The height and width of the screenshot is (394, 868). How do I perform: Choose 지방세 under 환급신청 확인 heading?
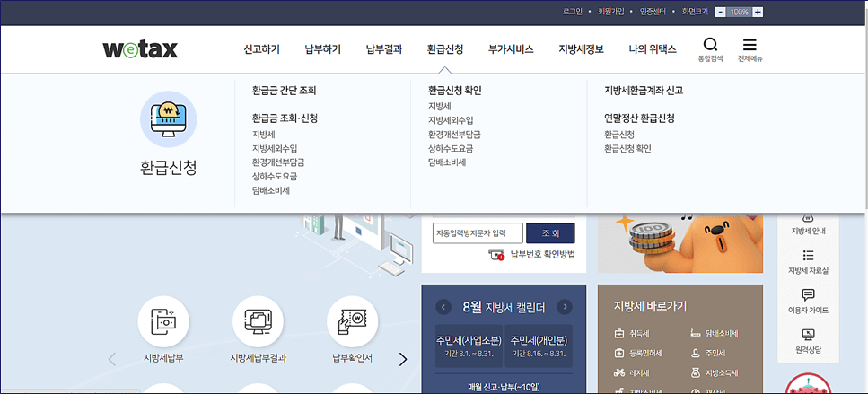[x=440, y=106]
